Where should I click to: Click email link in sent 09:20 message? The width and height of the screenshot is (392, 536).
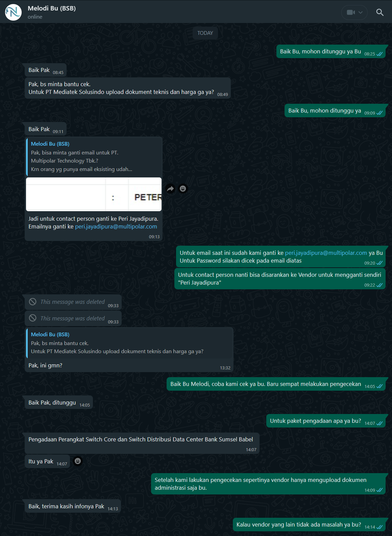coord(326,253)
